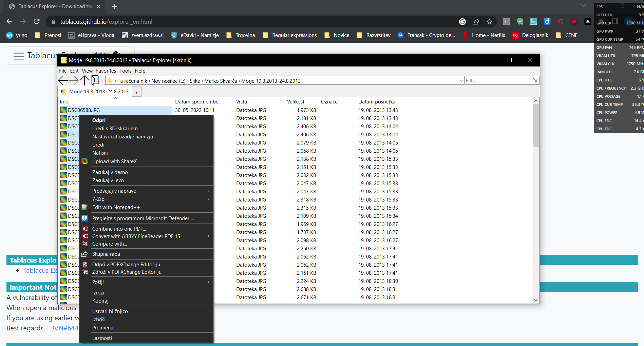Click Slike in the breadcrumb path
Screen dimensions: 644x346
(x=195, y=81)
